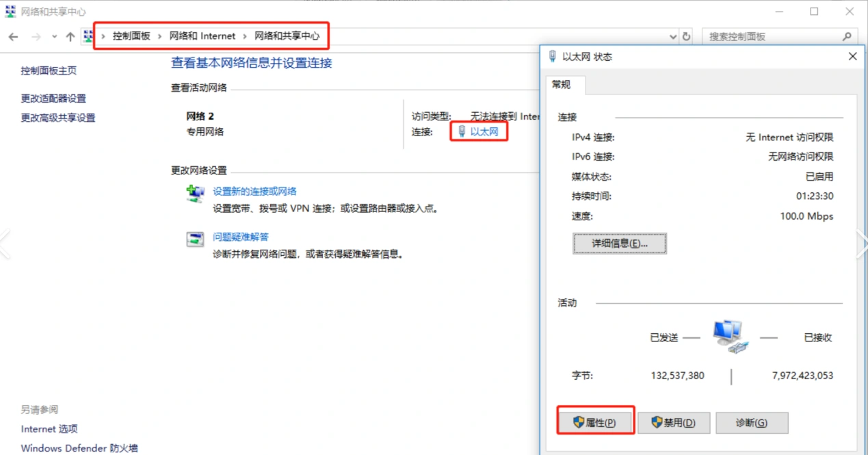Click the 详细信息(E) button
Viewport: 868px width, 455px height.
[x=619, y=244]
